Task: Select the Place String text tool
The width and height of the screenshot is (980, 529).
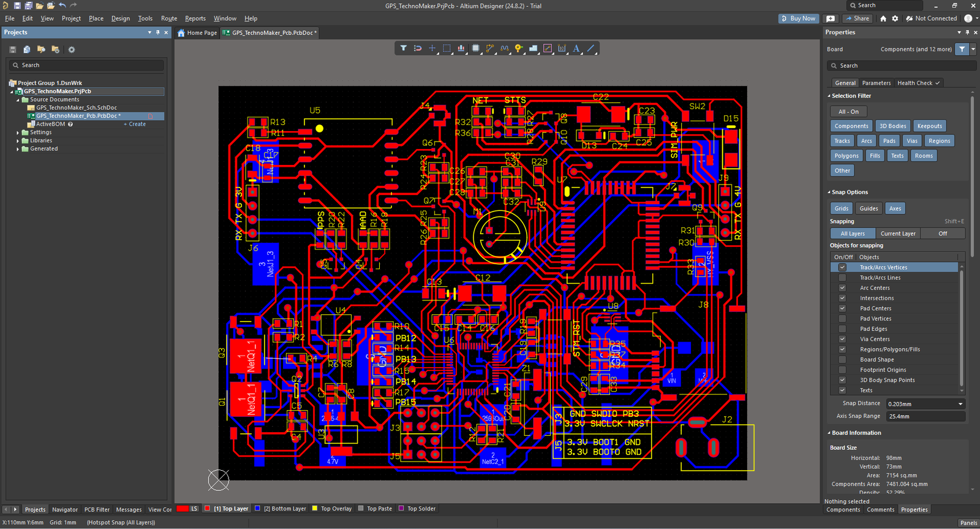Action: tap(576, 48)
